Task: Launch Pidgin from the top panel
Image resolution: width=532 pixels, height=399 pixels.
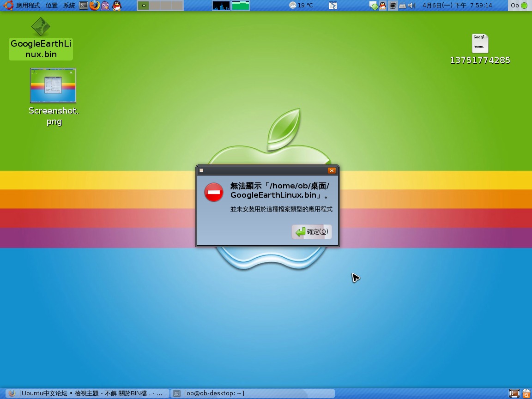Action: coord(105,6)
